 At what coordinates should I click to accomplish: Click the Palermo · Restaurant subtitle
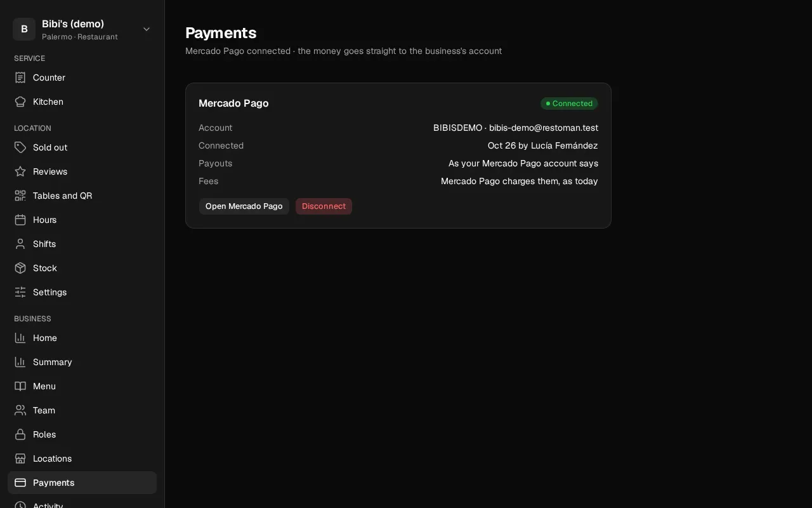[80, 37]
